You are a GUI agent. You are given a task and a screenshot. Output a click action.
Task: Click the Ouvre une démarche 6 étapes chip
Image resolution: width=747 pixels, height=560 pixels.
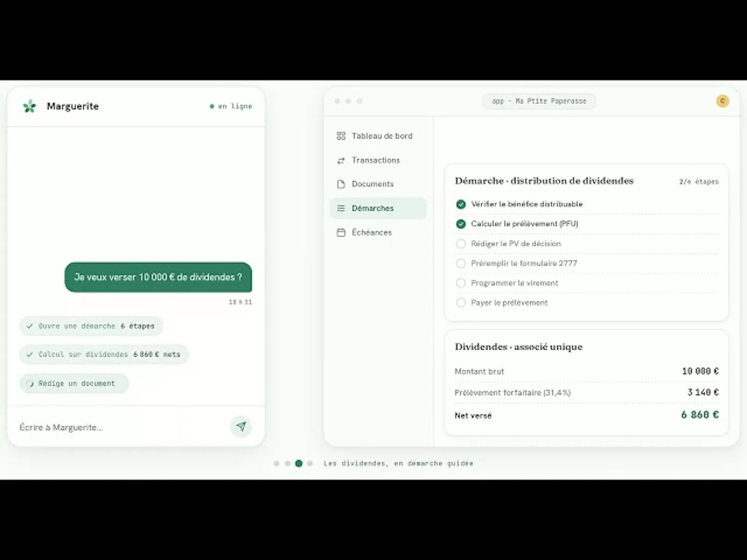point(91,326)
